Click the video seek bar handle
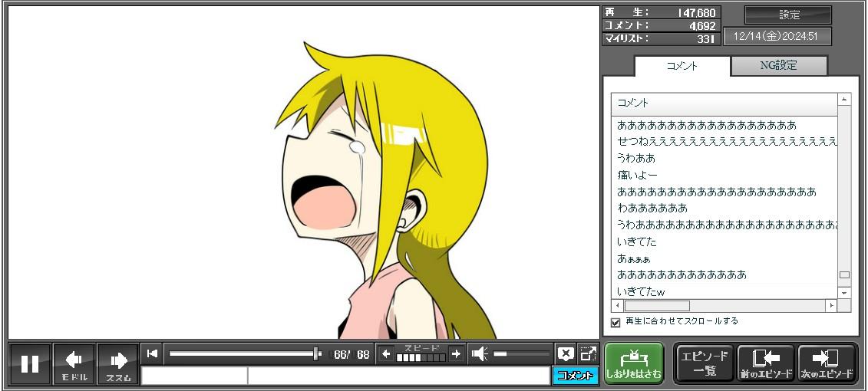This screenshot has height=391, width=868. [x=316, y=353]
